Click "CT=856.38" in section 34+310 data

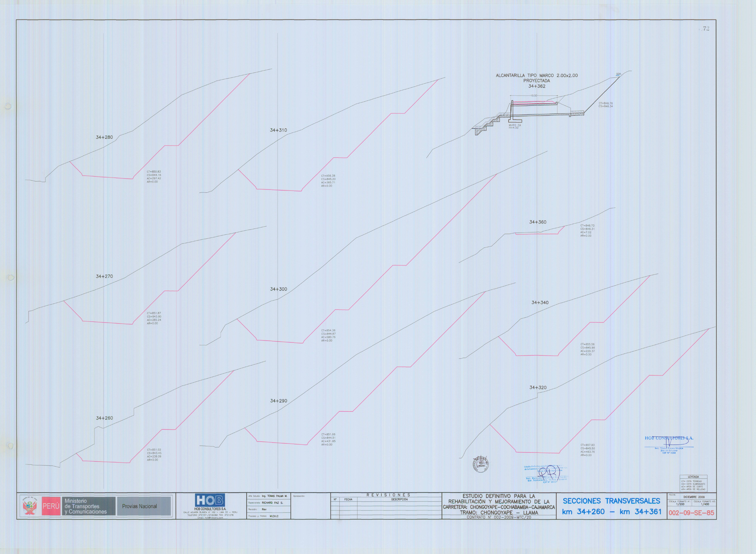328,176
